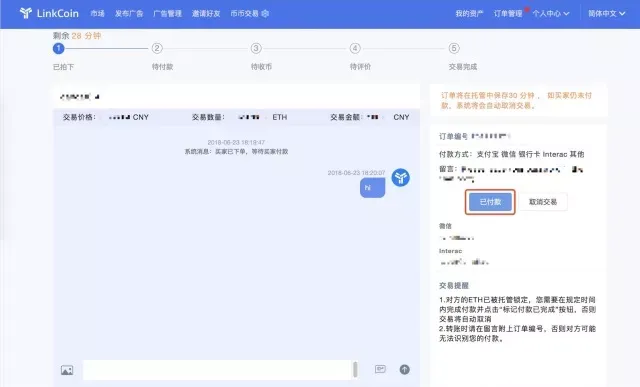Click the LinkCoin logo
Viewport: 640px width, 387px height.
49,13
